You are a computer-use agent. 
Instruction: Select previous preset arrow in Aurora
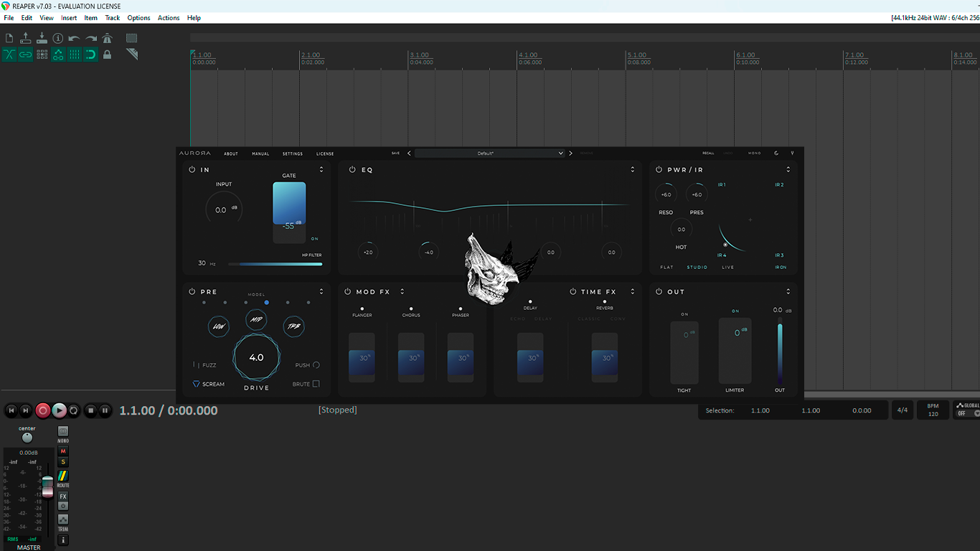click(409, 153)
